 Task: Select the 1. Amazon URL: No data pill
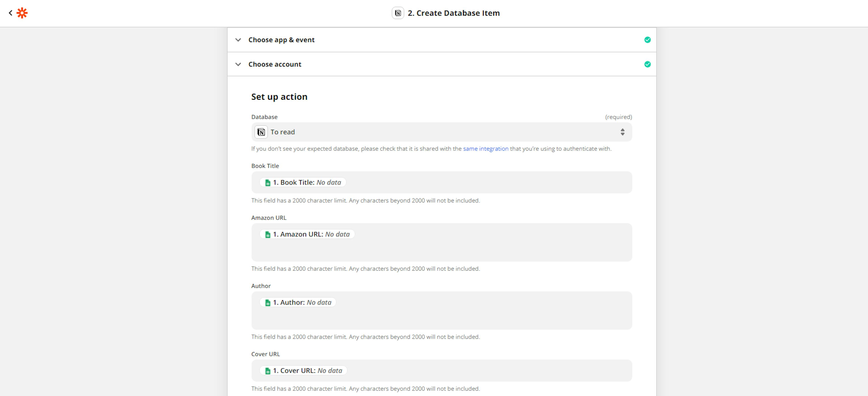click(x=307, y=234)
